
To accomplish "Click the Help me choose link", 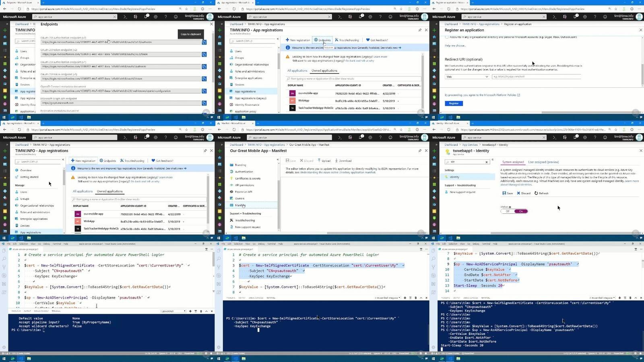I will pyautogui.click(x=455, y=46).
